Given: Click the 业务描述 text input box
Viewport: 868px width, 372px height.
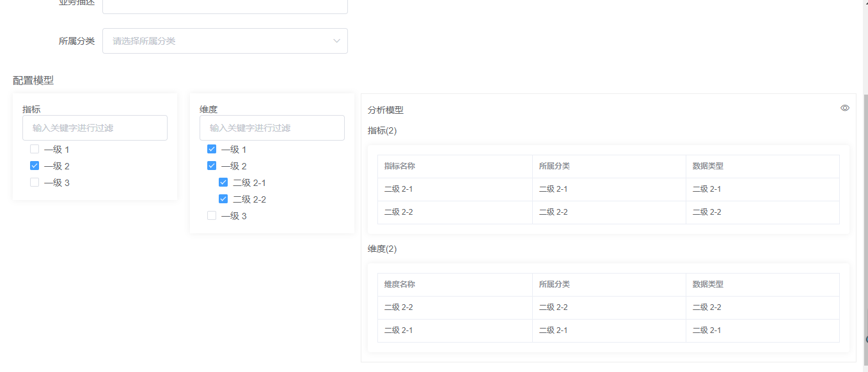Looking at the screenshot, I should 225,6.
